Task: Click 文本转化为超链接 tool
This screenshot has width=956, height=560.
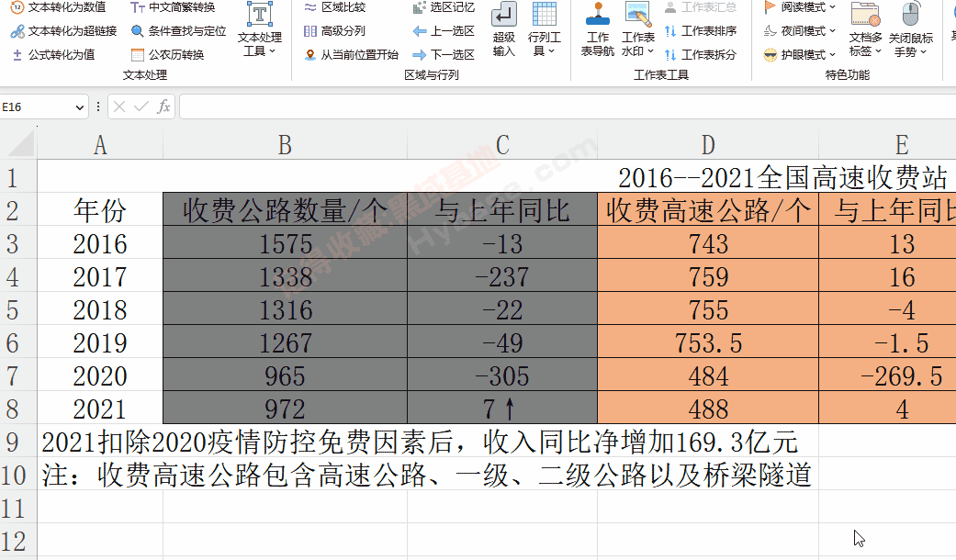Action: pos(63,31)
